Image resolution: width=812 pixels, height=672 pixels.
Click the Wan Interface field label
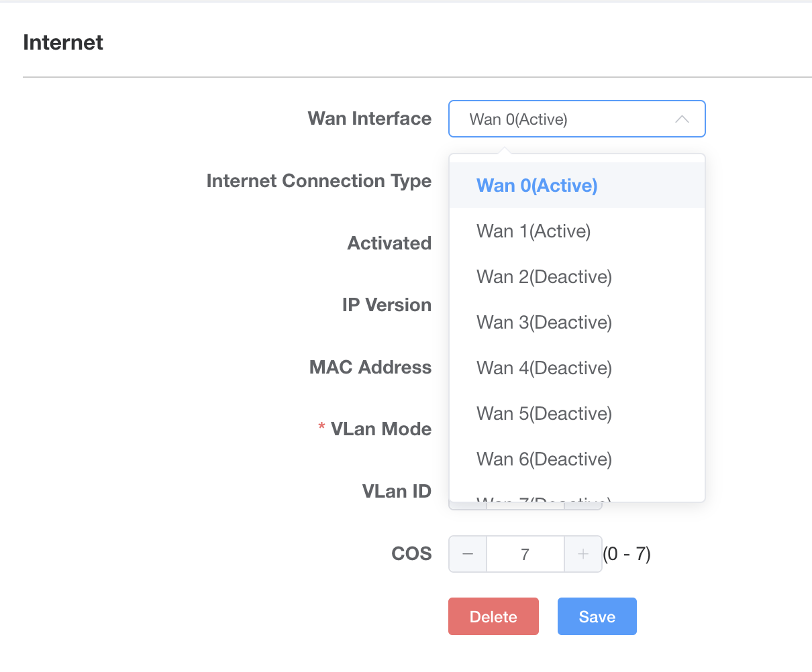coord(370,119)
